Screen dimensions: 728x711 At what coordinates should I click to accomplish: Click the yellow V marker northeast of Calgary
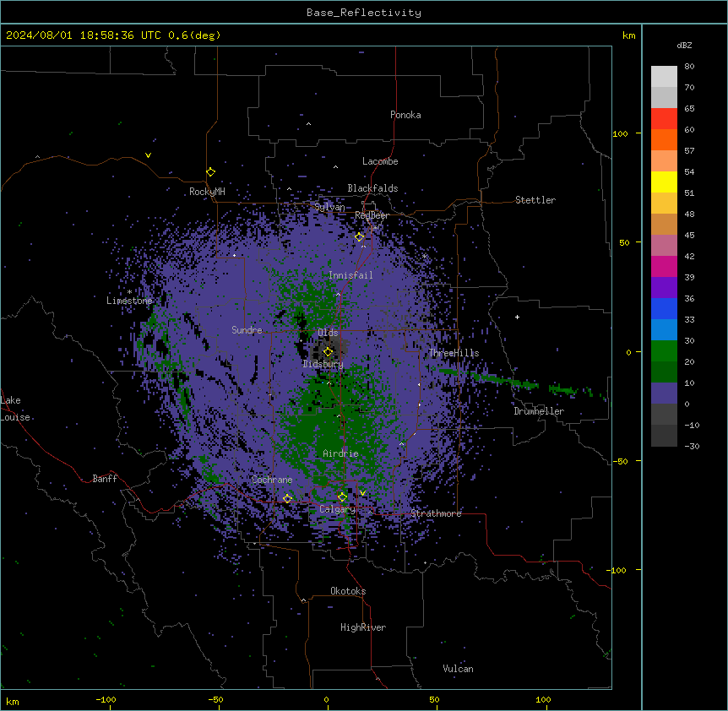pyautogui.click(x=362, y=493)
